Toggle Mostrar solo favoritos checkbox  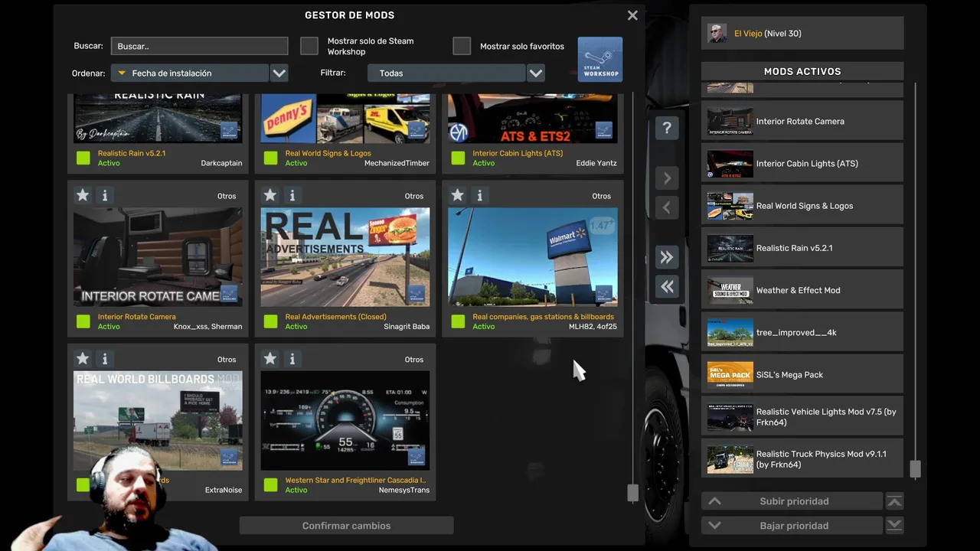(x=462, y=46)
